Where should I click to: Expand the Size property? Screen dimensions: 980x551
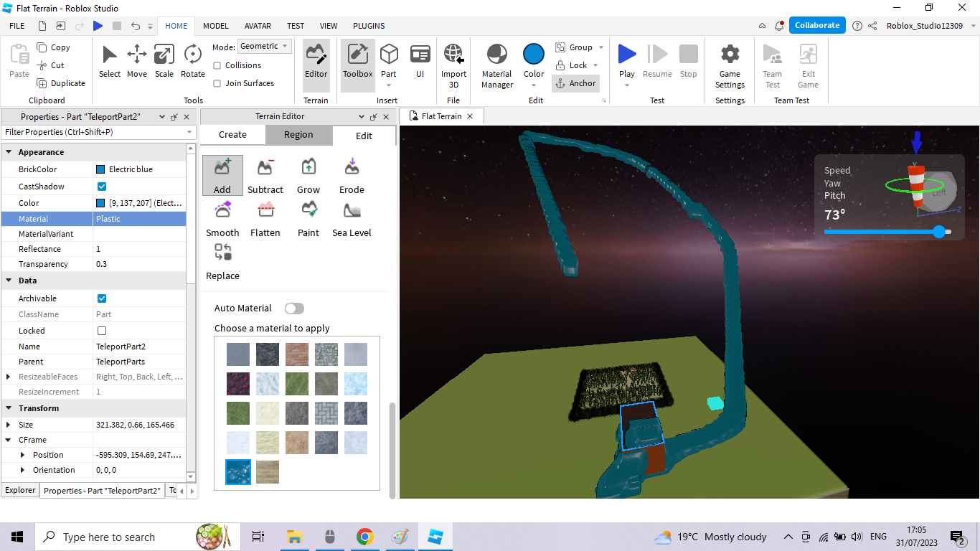click(9, 425)
